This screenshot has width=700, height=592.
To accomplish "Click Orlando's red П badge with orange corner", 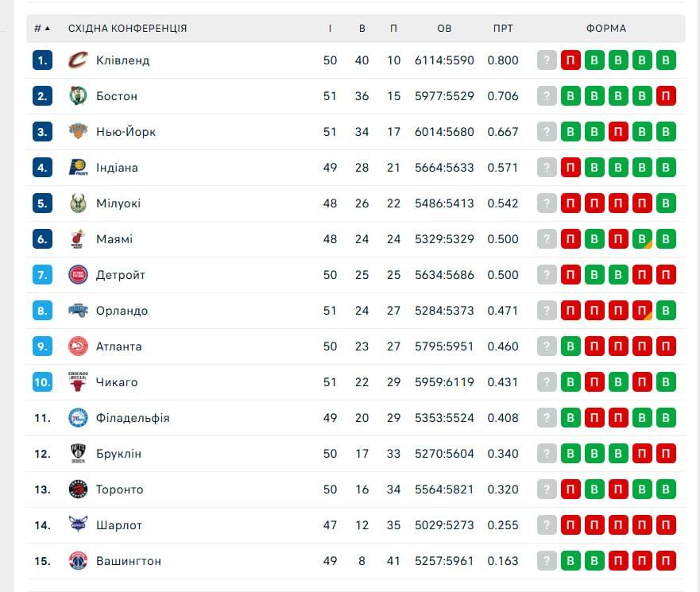I will [642, 310].
